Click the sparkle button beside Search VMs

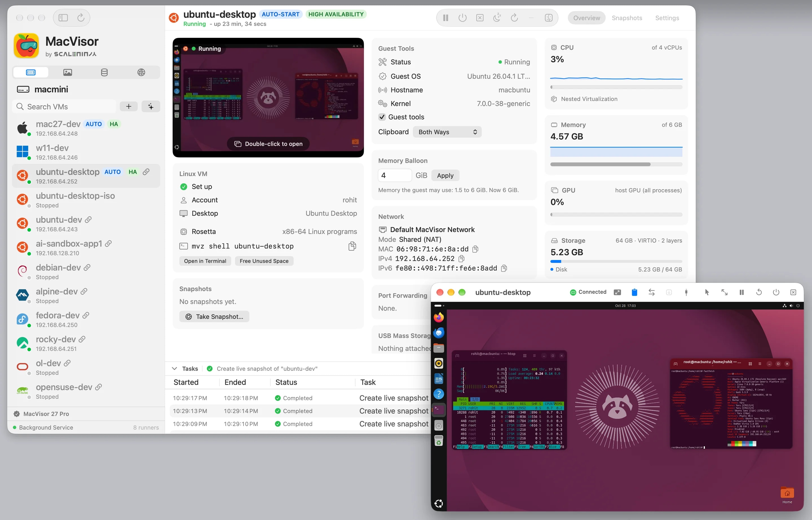[151, 107]
